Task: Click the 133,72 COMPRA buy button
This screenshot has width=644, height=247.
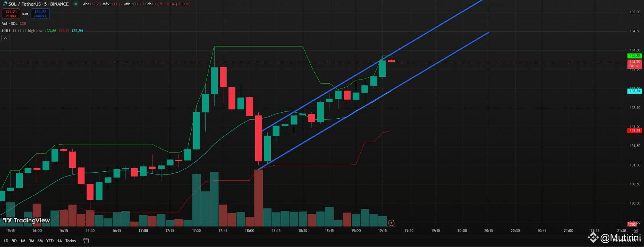Action: [x=40, y=14]
